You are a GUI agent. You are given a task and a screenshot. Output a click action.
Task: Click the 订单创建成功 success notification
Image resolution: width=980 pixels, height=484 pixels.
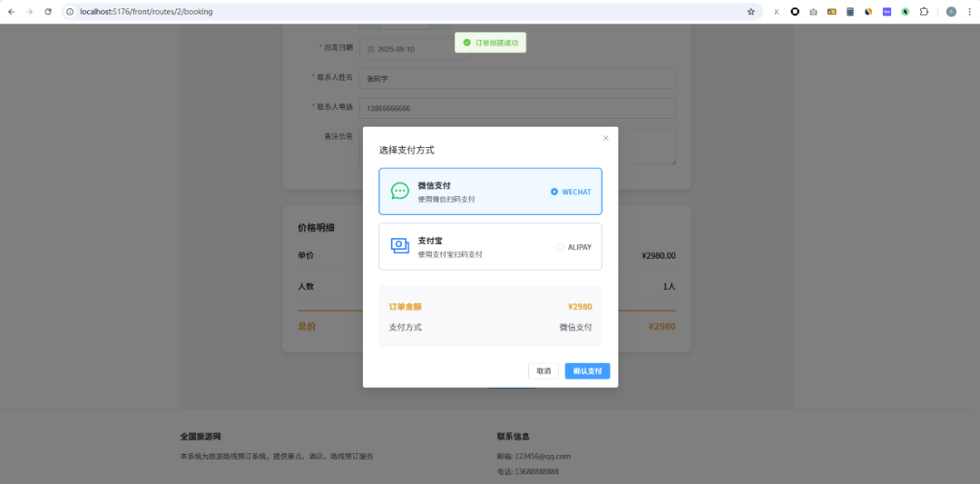[x=491, y=43]
